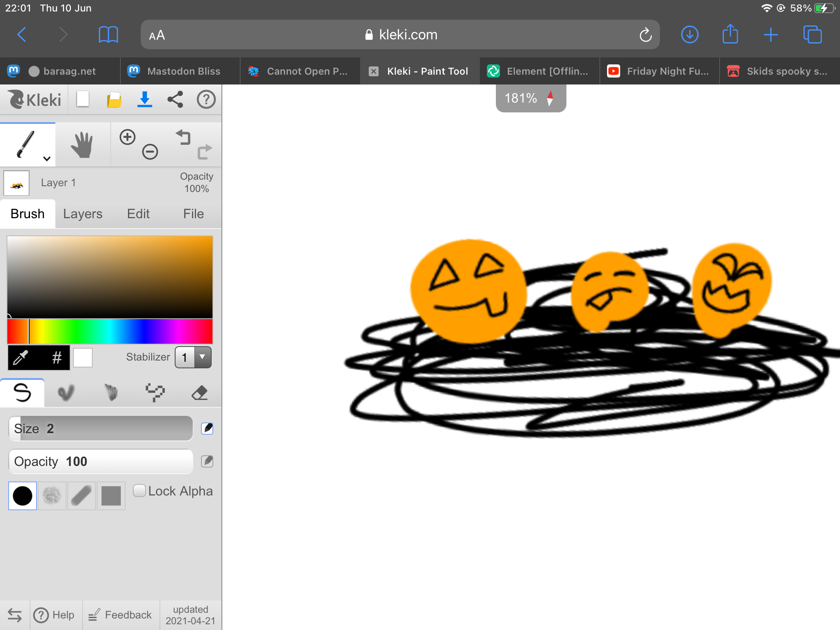The width and height of the screenshot is (840, 630).
Task: Activate the eyedropper color picker
Action: pos(21,358)
